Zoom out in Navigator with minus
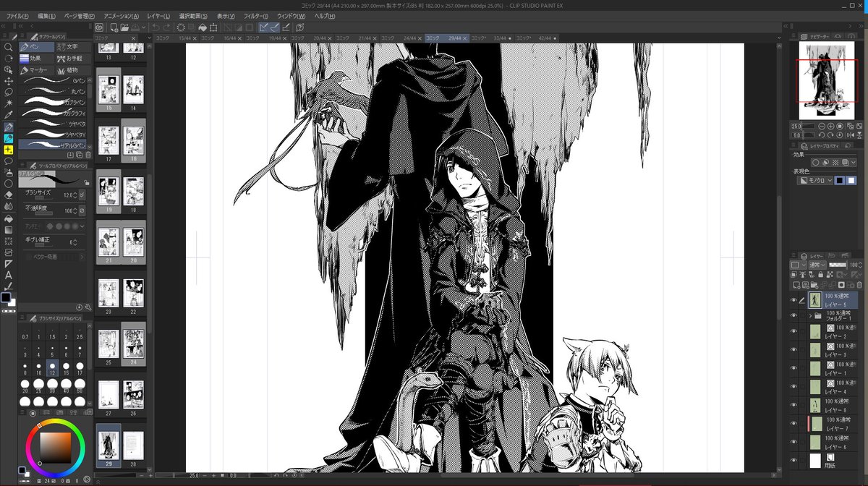The image size is (868, 486). coord(822,126)
